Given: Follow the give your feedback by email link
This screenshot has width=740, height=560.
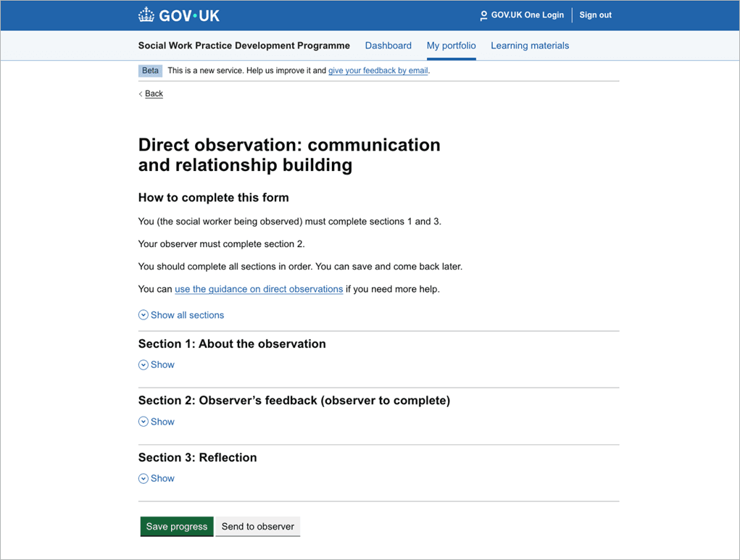Looking at the screenshot, I should tap(378, 71).
